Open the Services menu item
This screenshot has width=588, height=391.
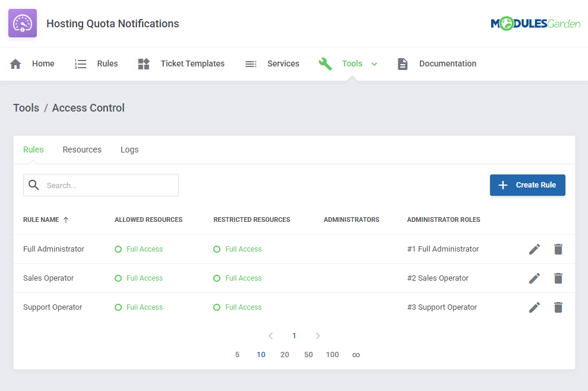[283, 63]
